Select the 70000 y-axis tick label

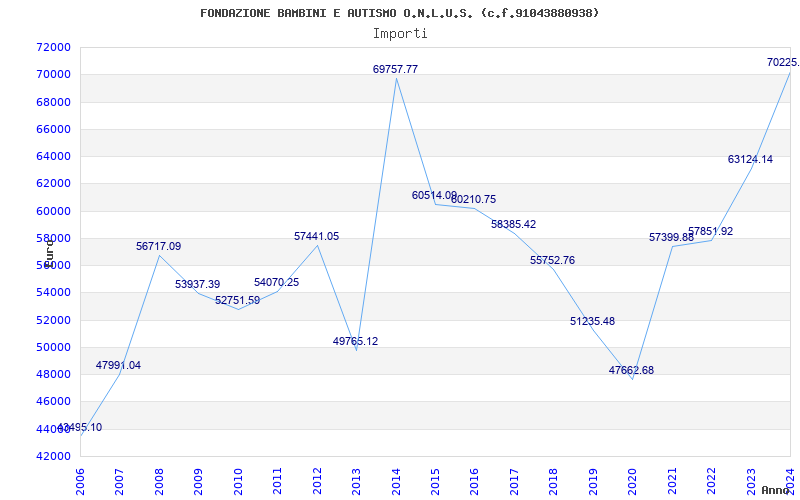pyautogui.click(x=54, y=74)
